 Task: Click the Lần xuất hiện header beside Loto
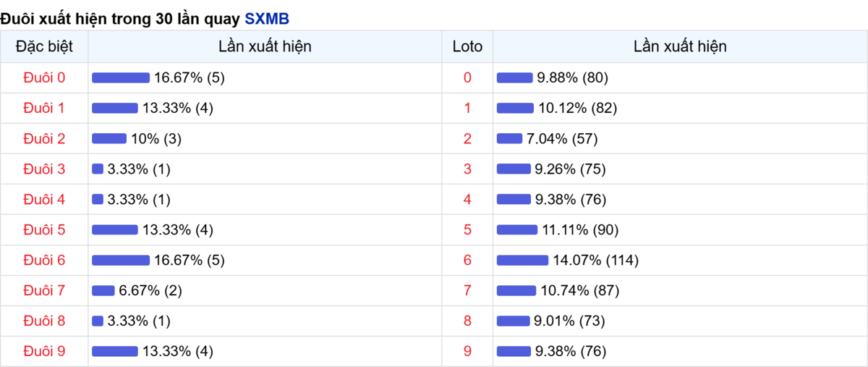click(680, 47)
